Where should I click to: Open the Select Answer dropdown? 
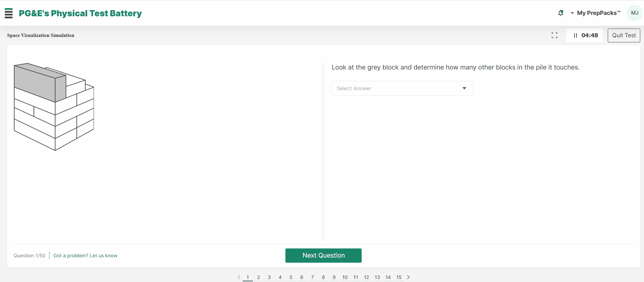402,88
